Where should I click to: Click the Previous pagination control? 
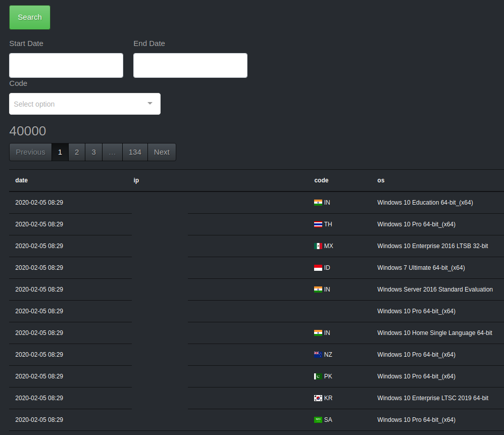point(30,152)
